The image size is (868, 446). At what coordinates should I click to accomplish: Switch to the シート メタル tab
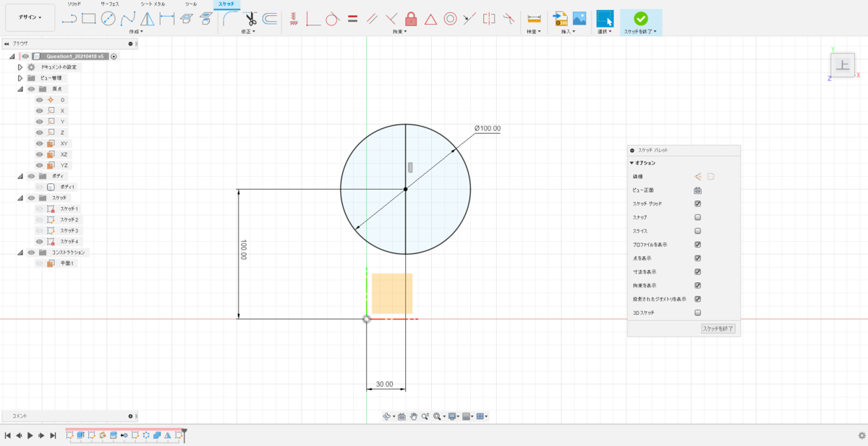153,4
